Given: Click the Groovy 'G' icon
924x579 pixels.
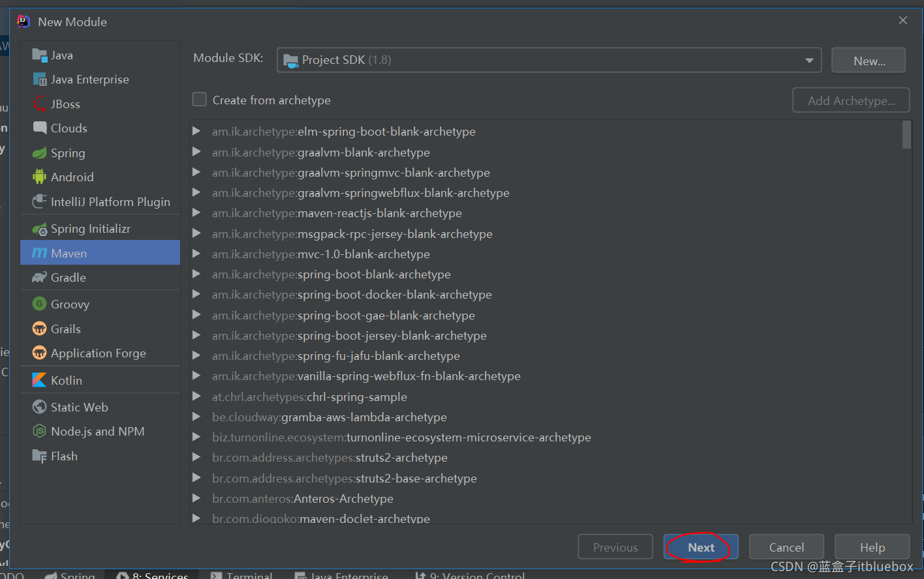Looking at the screenshot, I should coord(40,304).
